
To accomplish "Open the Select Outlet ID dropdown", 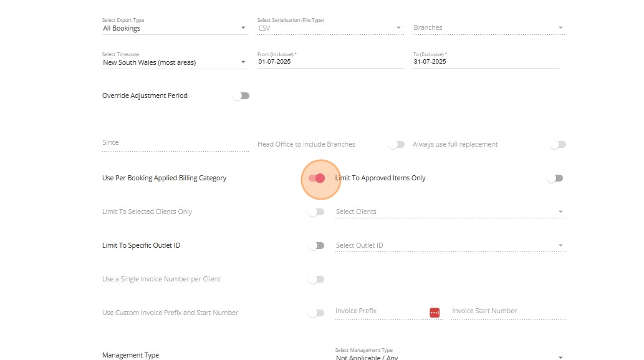I will click(451, 245).
